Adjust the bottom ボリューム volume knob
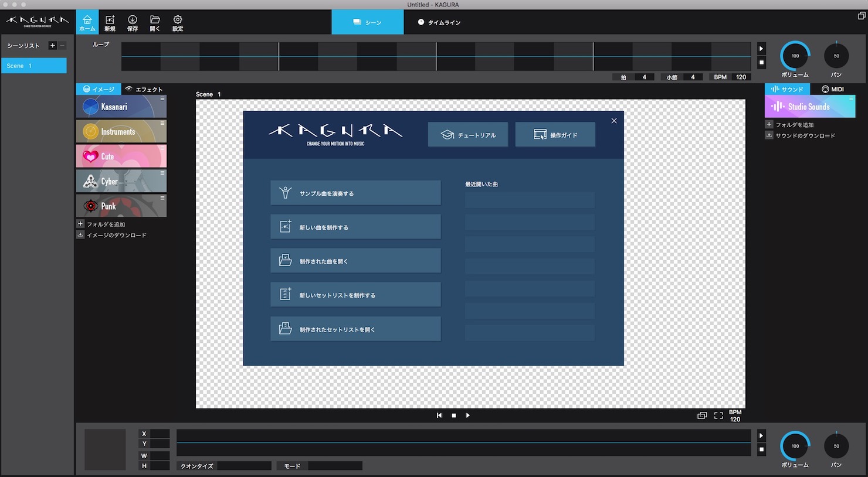The width and height of the screenshot is (868, 477). [x=795, y=447]
